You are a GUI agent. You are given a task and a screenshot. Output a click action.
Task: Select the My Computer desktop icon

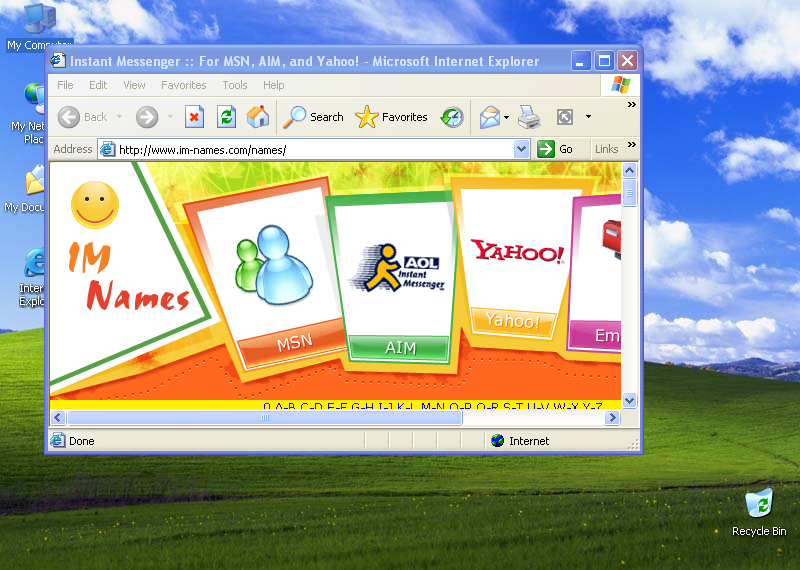tap(39, 27)
